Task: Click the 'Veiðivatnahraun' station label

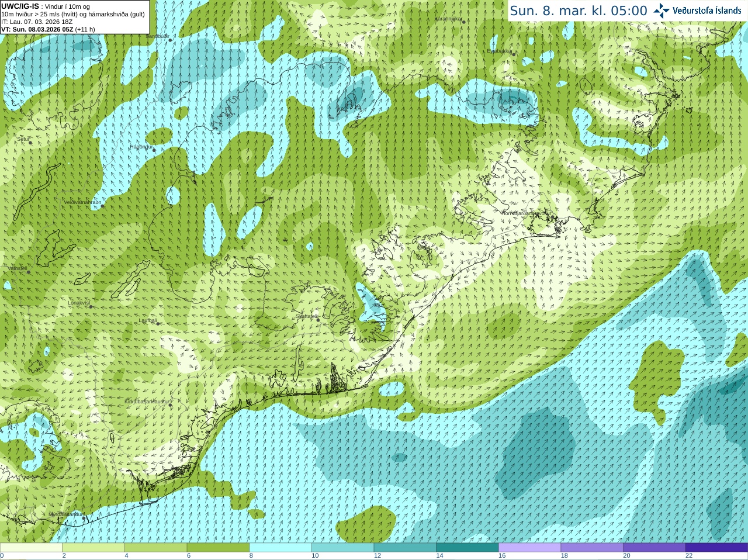Action: [x=82, y=202]
